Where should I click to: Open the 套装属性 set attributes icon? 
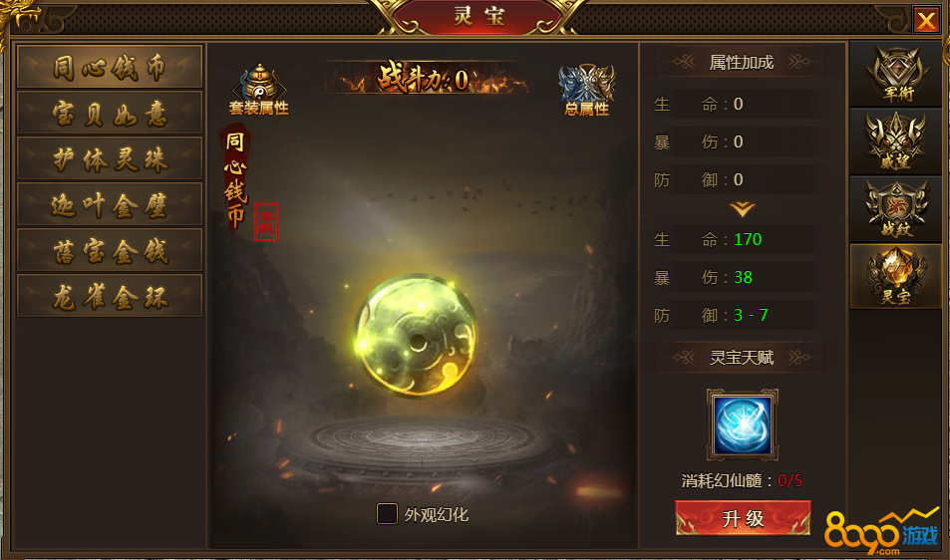point(259,90)
